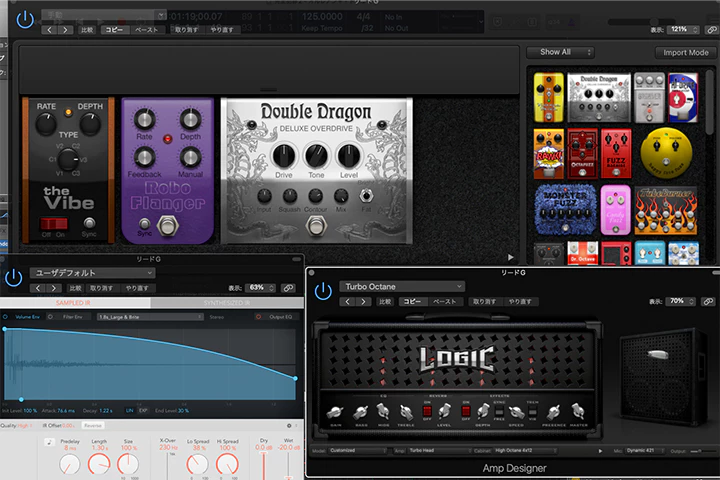
Task: Click the link icon in Pedalboard header
Action: [711, 29]
